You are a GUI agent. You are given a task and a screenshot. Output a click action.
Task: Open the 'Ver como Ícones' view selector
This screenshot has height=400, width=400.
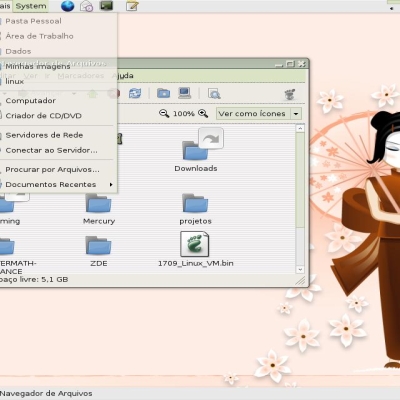coord(259,114)
